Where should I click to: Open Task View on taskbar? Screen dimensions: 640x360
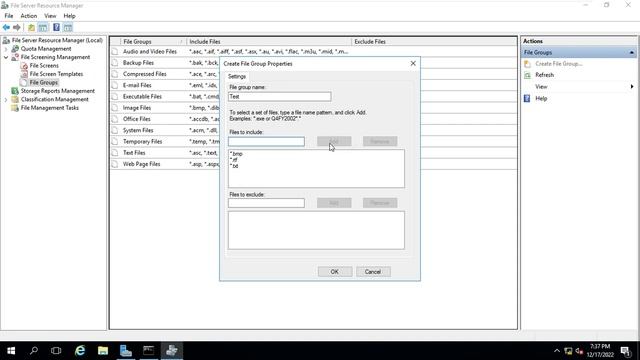tap(56, 351)
